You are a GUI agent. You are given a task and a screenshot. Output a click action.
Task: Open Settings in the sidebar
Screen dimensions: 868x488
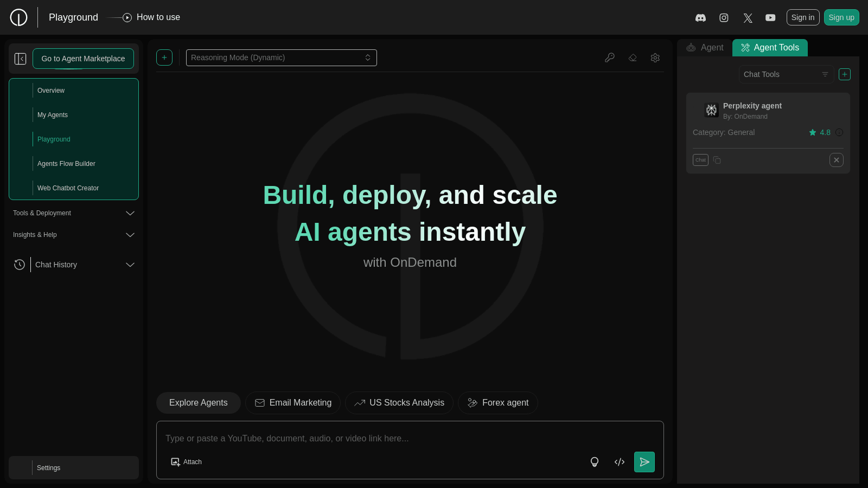pos(74,467)
